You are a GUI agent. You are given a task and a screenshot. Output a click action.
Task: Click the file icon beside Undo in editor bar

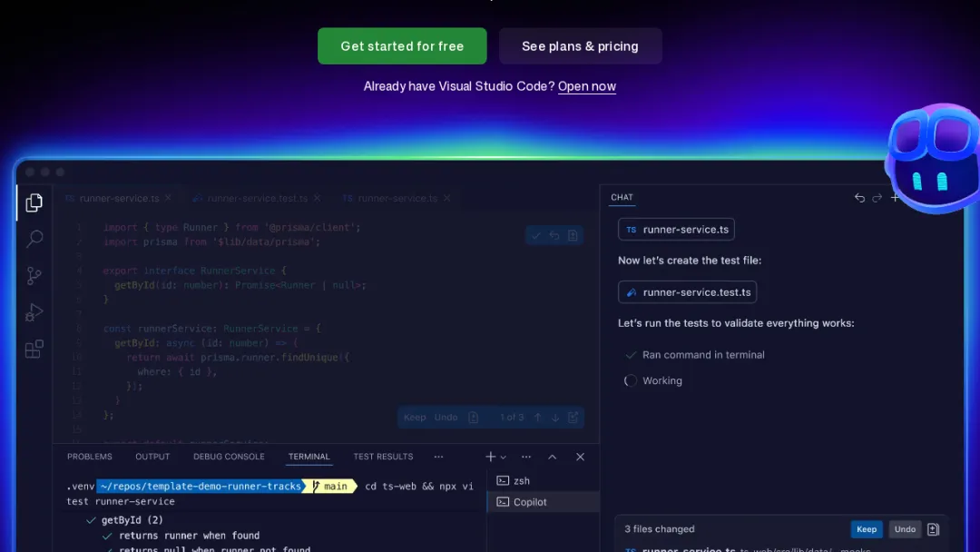click(473, 418)
